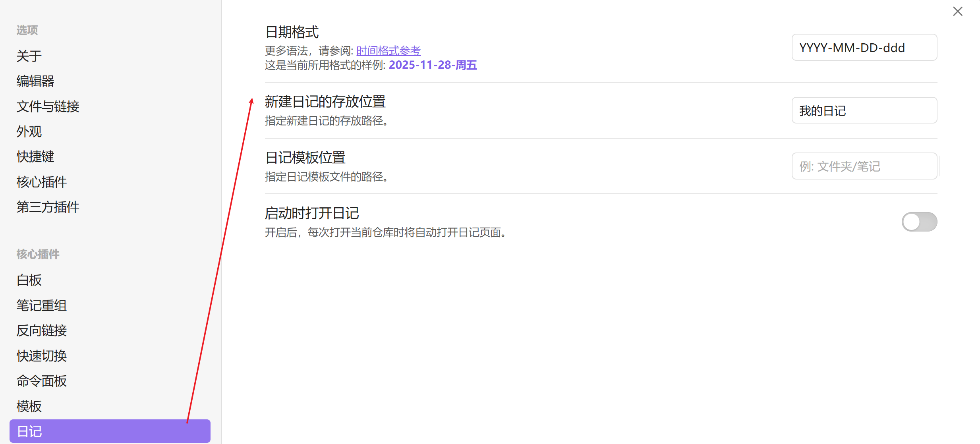This screenshot has width=980, height=444.
Task: Select the highlighted 日记 tab
Action: [x=110, y=431]
